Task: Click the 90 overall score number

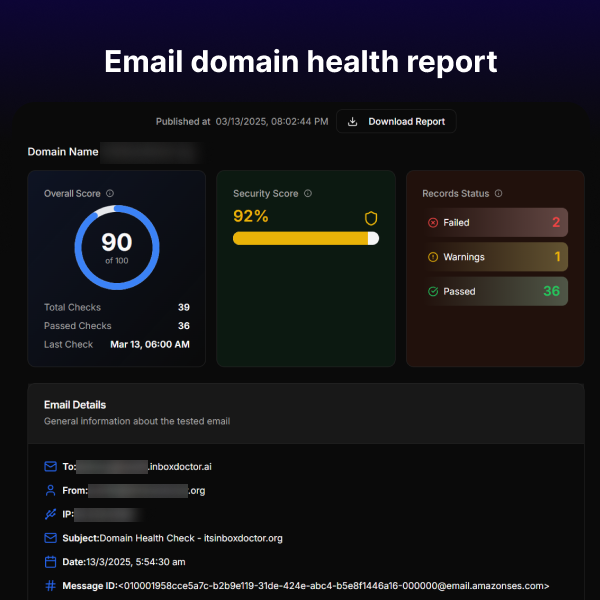Action: [x=117, y=242]
